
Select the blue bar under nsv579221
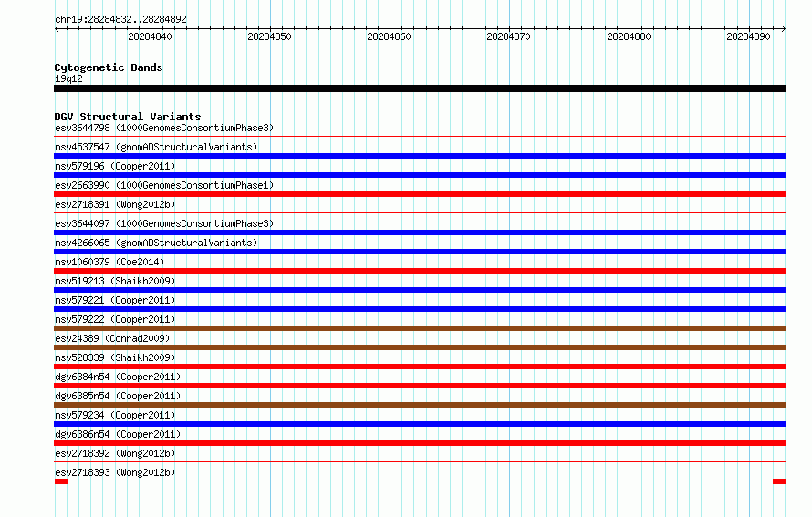tap(420, 309)
